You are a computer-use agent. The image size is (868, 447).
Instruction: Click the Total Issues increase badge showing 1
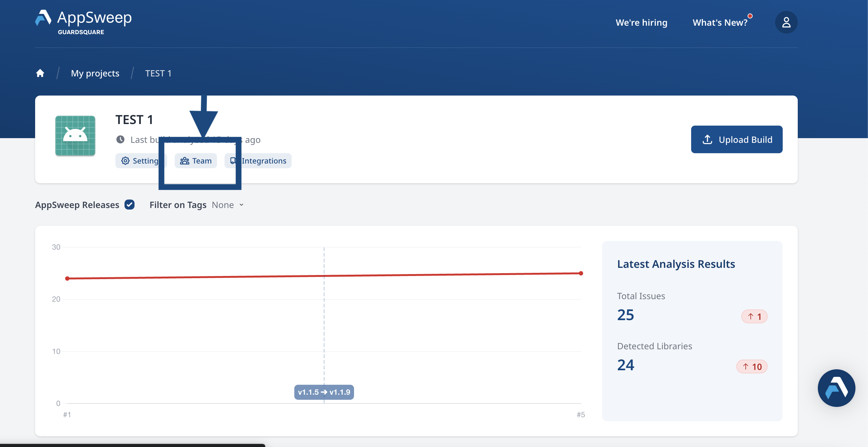pyautogui.click(x=754, y=316)
